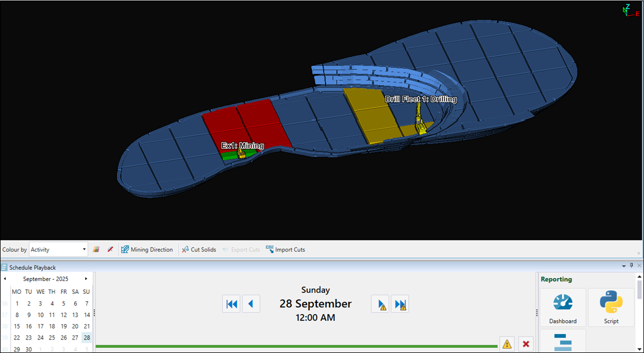Open the Python Script report
This screenshot has width=644, height=353.
tap(611, 307)
